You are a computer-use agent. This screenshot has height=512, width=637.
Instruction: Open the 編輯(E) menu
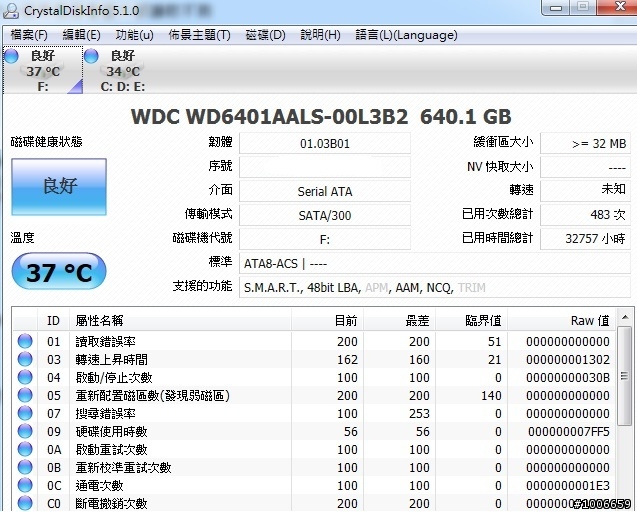[81, 35]
